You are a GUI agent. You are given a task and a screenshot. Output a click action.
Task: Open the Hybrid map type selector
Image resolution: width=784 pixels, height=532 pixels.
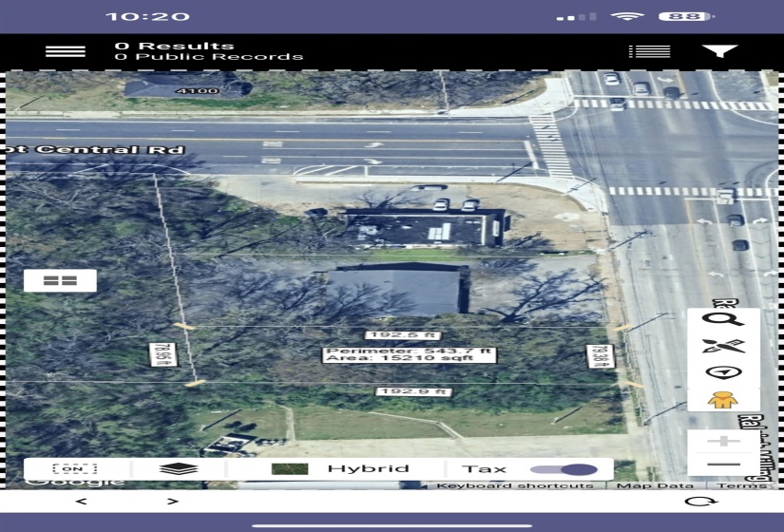click(339, 468)
